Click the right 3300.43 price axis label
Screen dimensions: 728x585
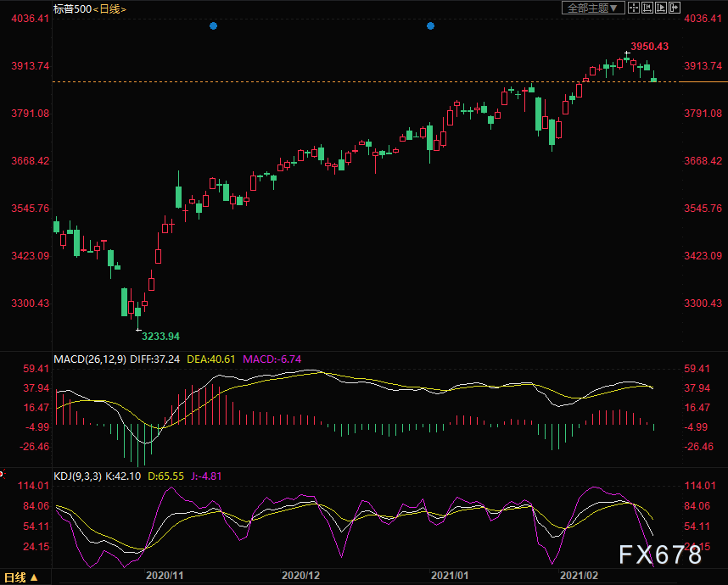pos(703,304)
